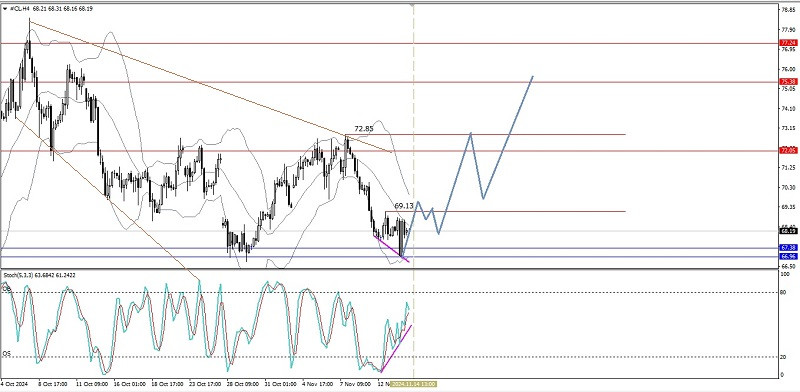
Task: Click the 77.90 price scale value
Action: coord(788,30)
